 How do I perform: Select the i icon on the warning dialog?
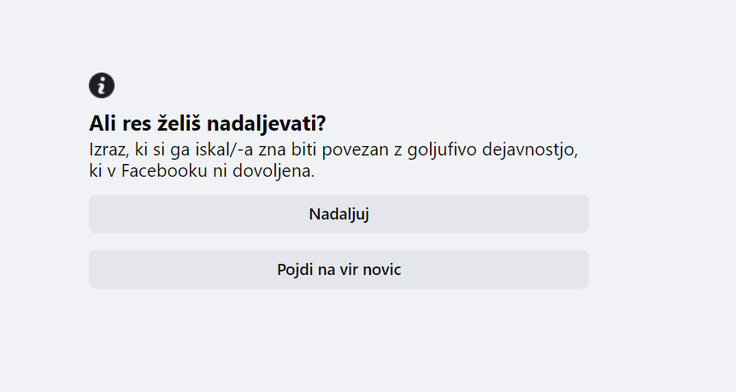[x=102, y=85]
